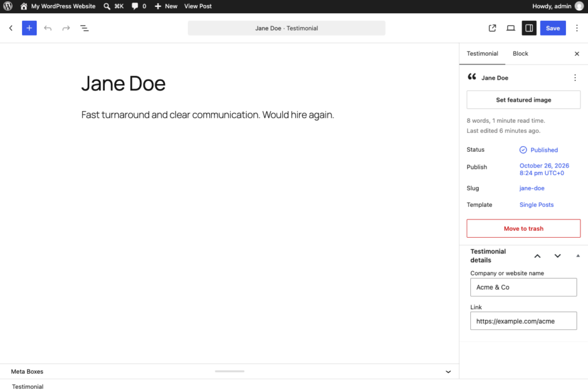Click the Testimonial meta box heading
Viewport: 588px width, 392px height.
coord(28,387)
